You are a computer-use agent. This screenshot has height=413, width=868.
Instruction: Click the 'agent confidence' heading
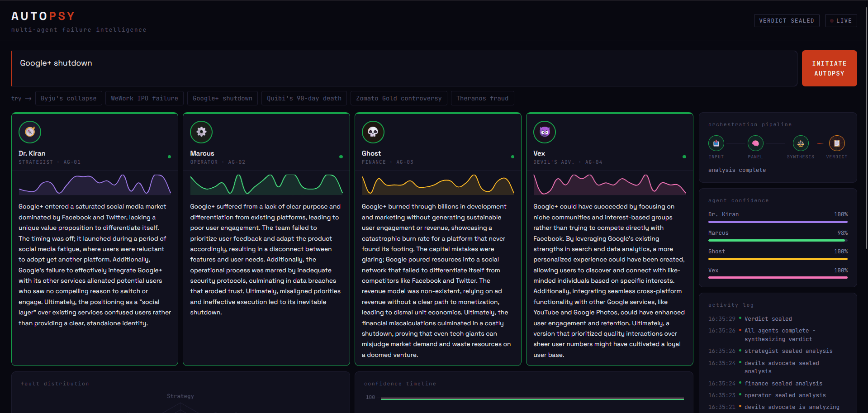(x=739, y=200)
